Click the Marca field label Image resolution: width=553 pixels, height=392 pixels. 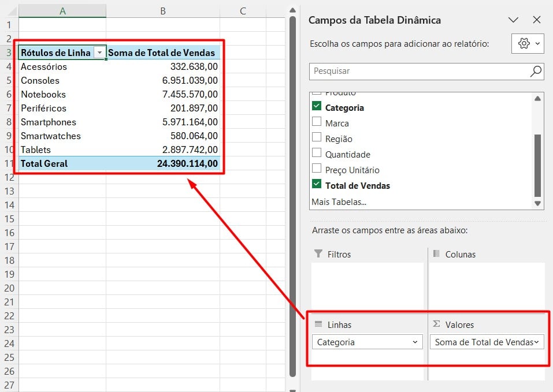[x=337, y=124]
